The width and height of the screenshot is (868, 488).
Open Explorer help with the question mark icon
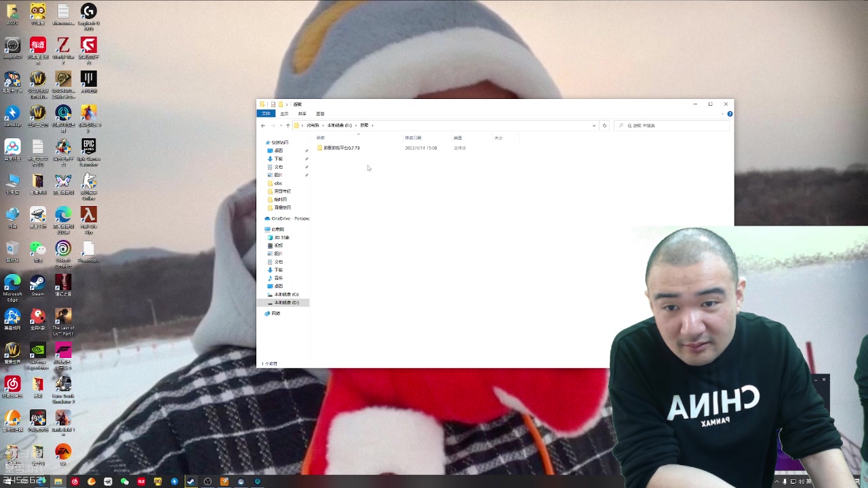click(x=730, y=114)
